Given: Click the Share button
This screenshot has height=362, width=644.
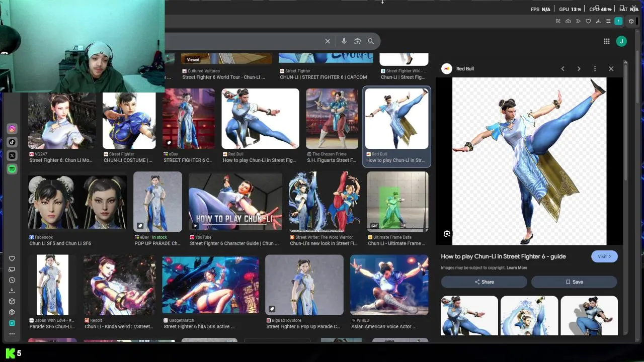Looking at the screenshot, I should [484, 282].
